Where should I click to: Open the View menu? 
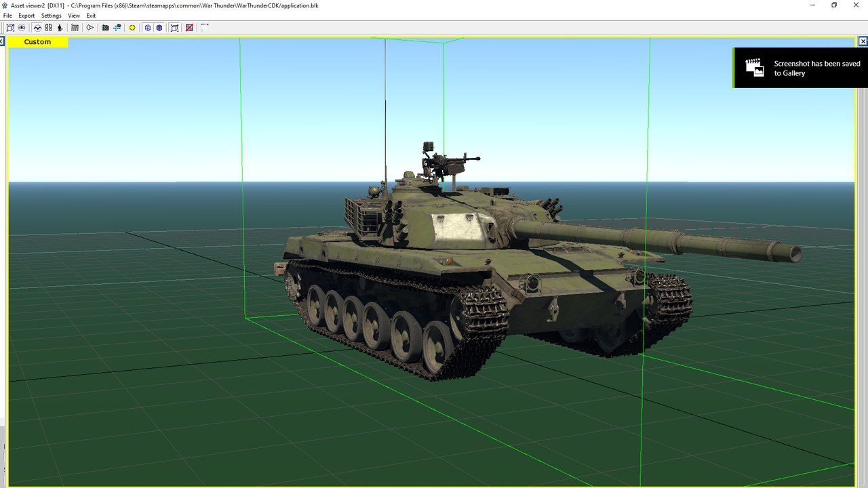(x=74, y=16)
